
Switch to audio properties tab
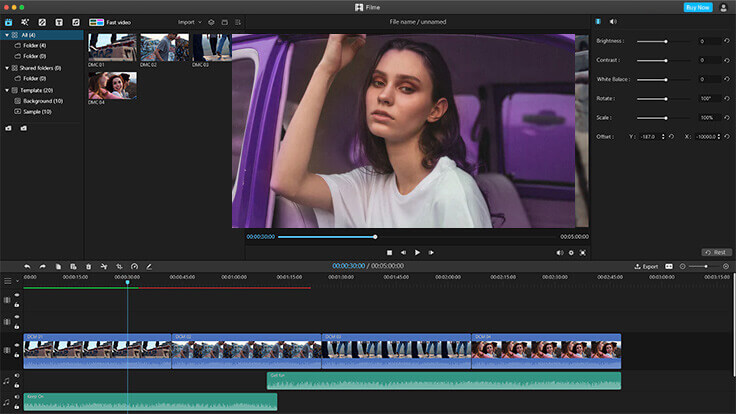(613, 21)
